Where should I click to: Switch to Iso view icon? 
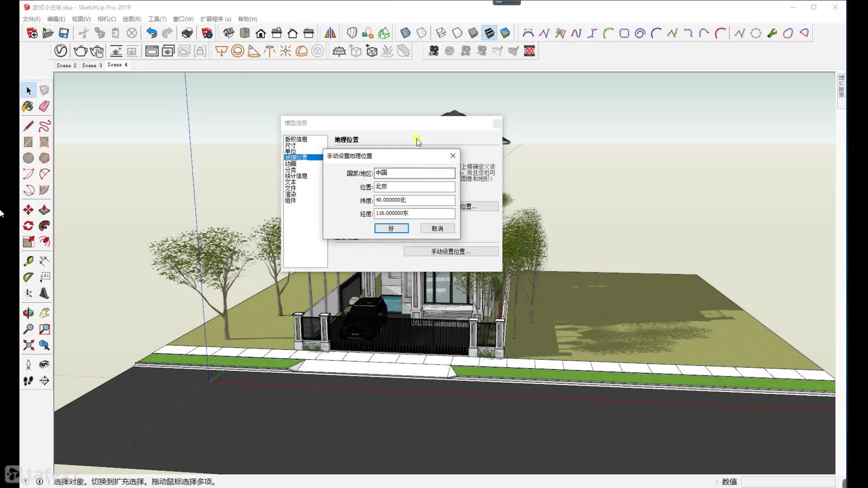tap(229, 33)
